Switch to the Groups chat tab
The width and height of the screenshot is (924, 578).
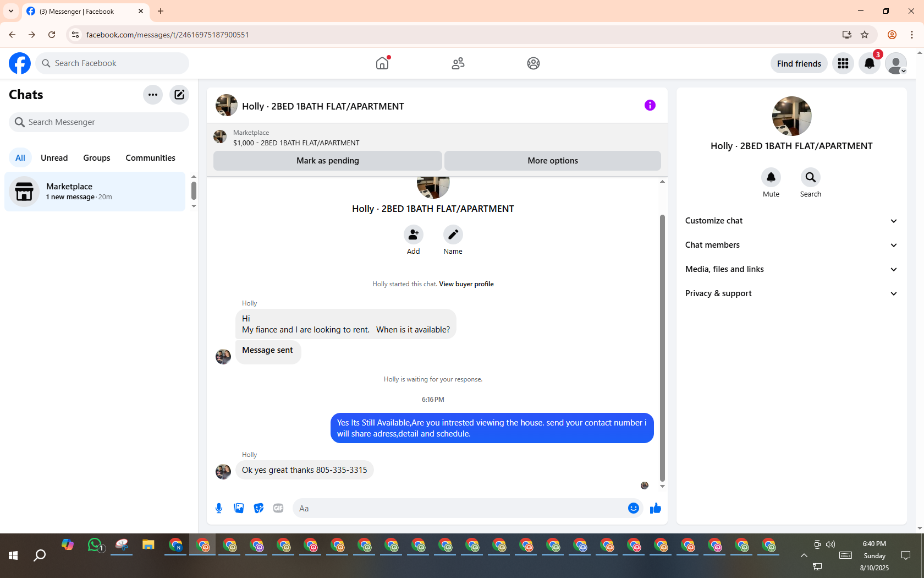[97, 158]
